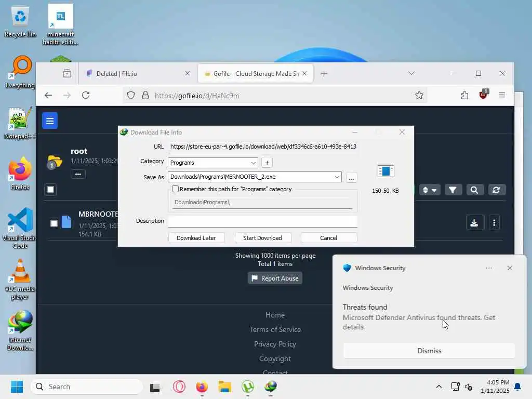Click the Report Abuse button
This screenshot has height=399, width=532.
click(275, 278)
